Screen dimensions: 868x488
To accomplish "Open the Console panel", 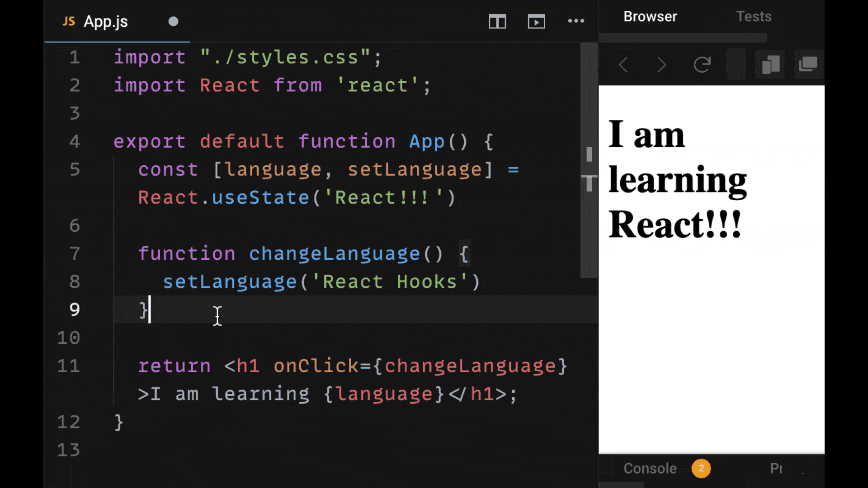I will [650, 469].
